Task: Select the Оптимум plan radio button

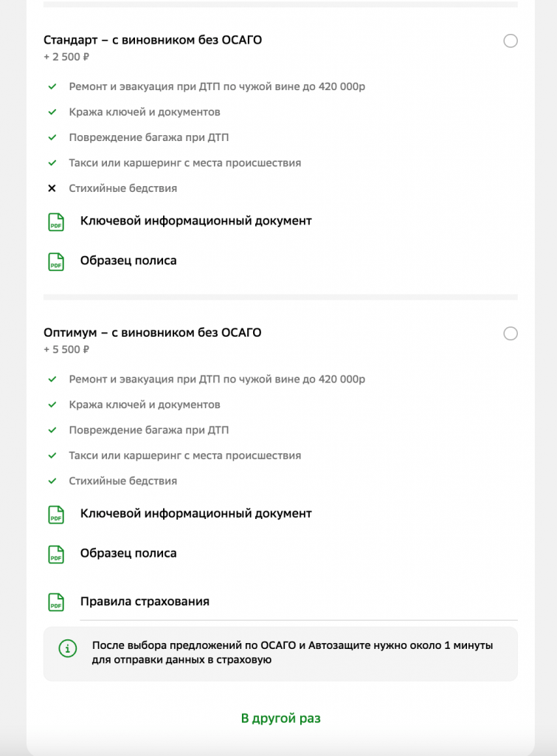Action: point(511,334)
